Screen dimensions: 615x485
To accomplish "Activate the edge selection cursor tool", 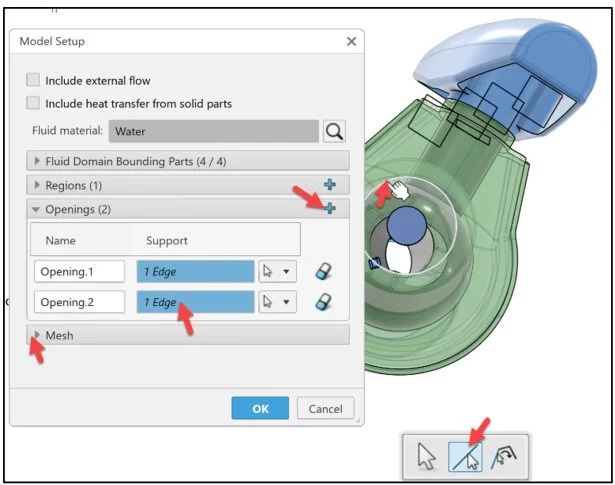I will coord(466,456).
